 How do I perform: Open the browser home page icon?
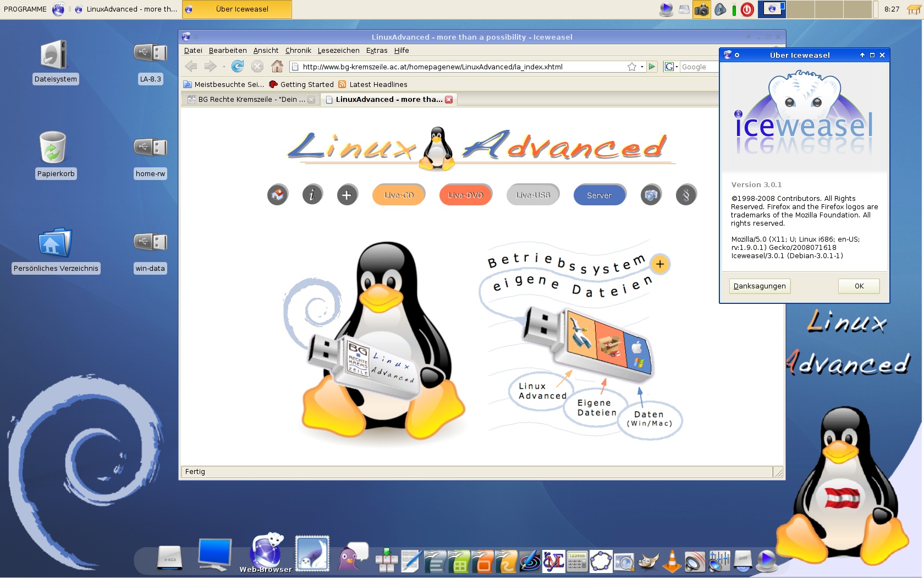tap(277, 67)
